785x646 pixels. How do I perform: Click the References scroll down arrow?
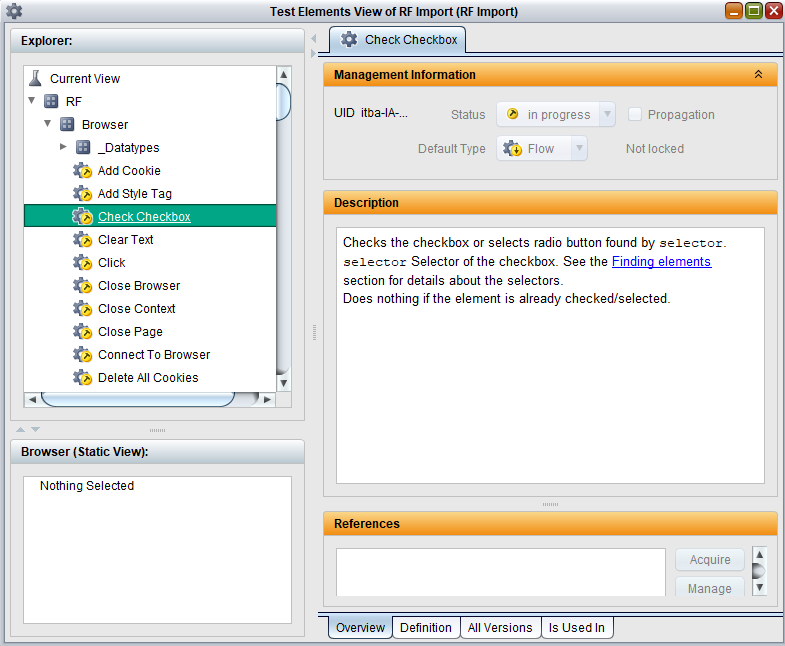[759, 587]
